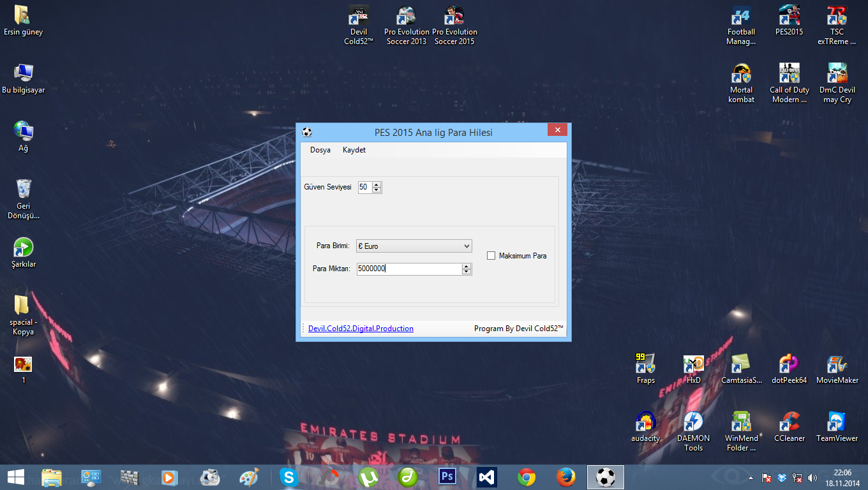Click the Para Miktarı amount input field

(x=409, y=269)
